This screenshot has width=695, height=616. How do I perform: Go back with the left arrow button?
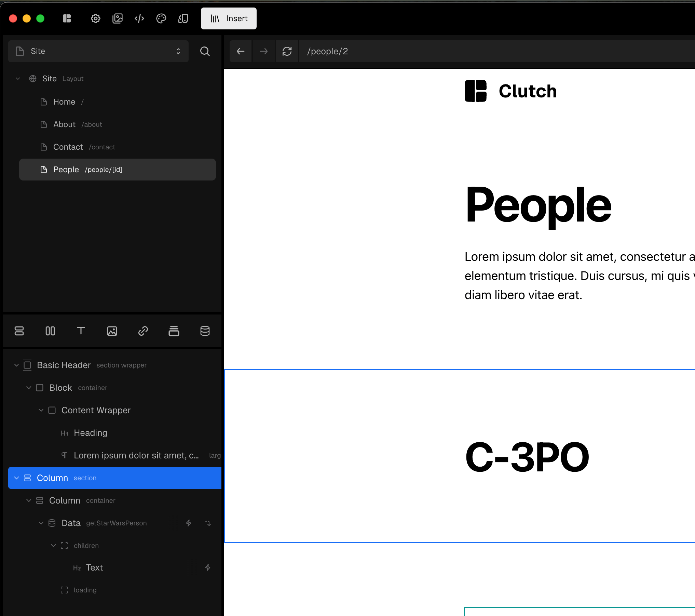pyautogui.click(x=241, y=51)
